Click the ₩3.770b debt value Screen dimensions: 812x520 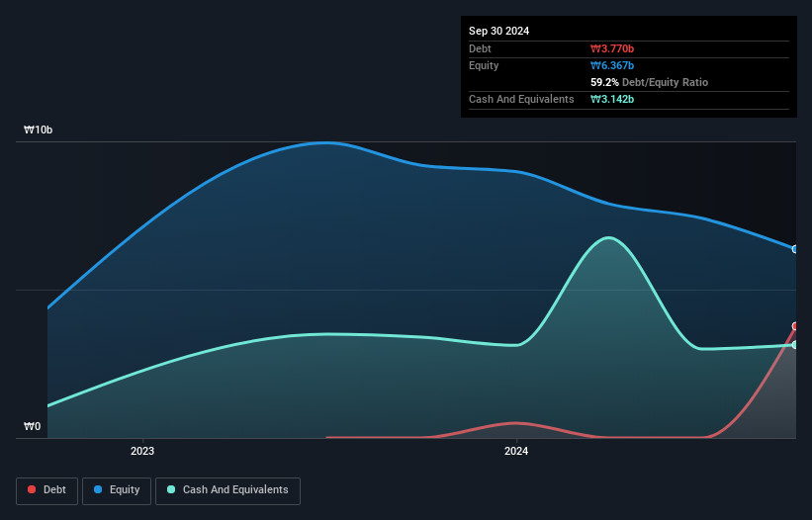(612, 48)
